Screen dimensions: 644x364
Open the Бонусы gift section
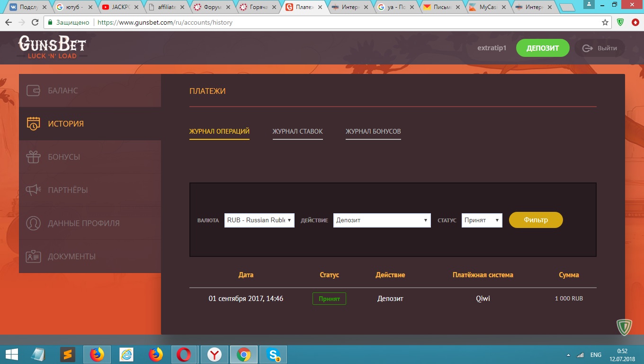90,157
